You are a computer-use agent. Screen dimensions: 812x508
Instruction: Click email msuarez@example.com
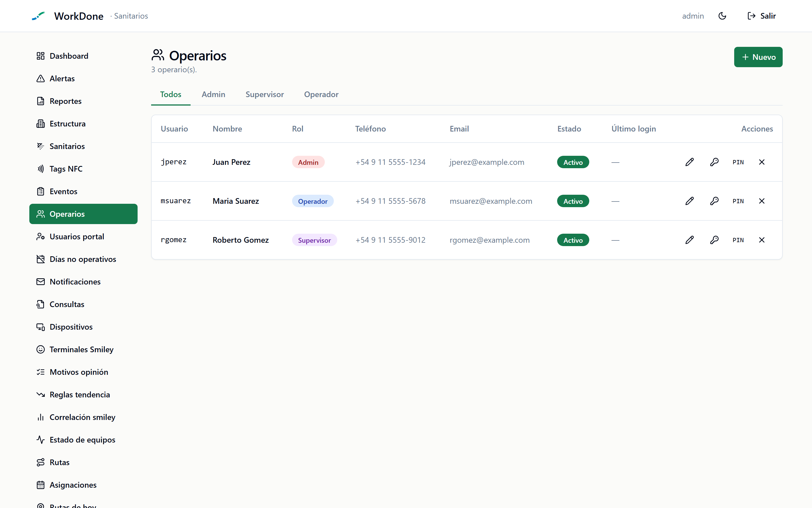tap(491, 201)
